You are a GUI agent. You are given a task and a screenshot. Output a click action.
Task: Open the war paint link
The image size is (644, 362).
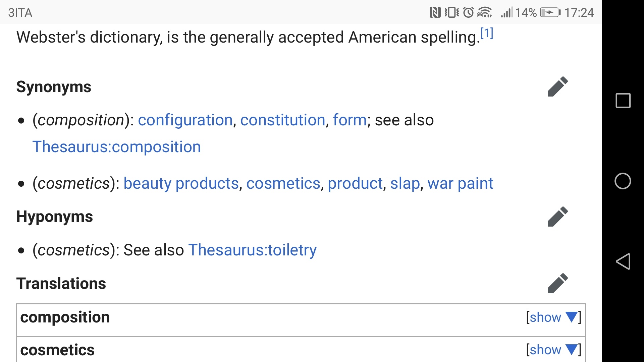point(460,183)
